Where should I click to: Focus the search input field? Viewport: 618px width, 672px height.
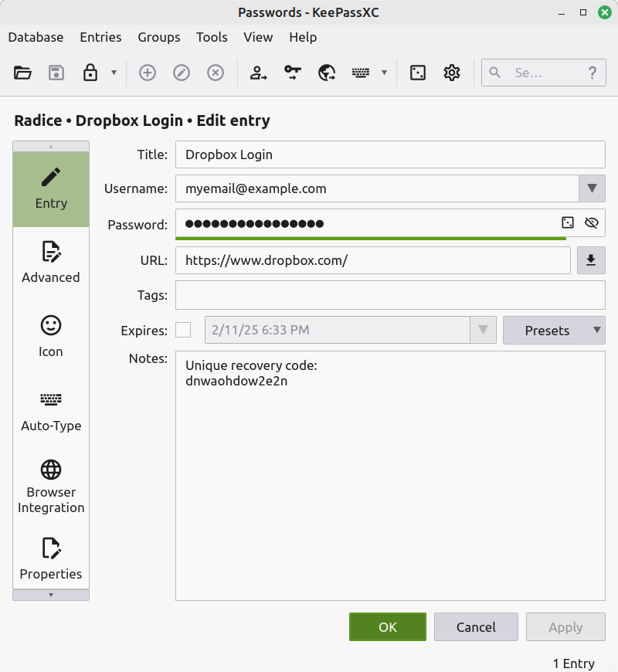click(x=543, y=73)
